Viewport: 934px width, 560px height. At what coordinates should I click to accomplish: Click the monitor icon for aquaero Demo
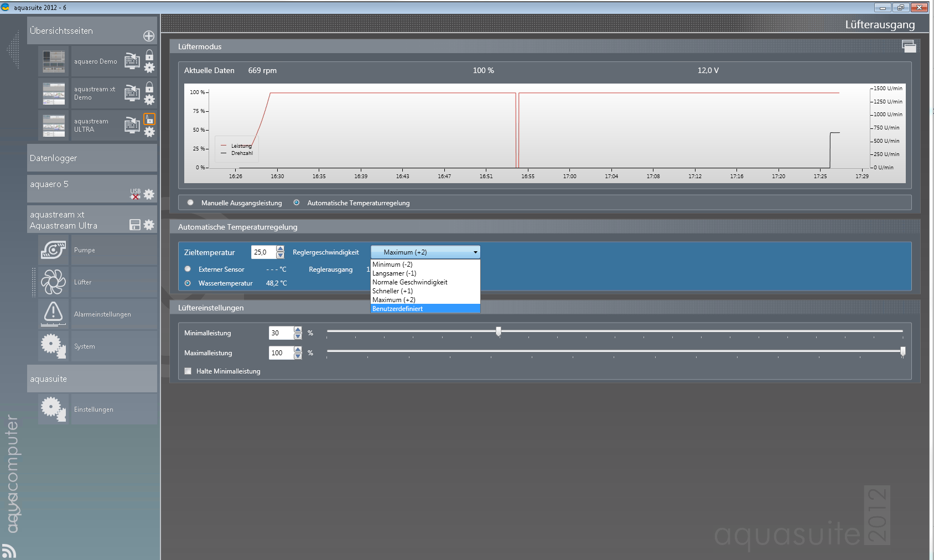pyautogui.click(x=132, y=61)
